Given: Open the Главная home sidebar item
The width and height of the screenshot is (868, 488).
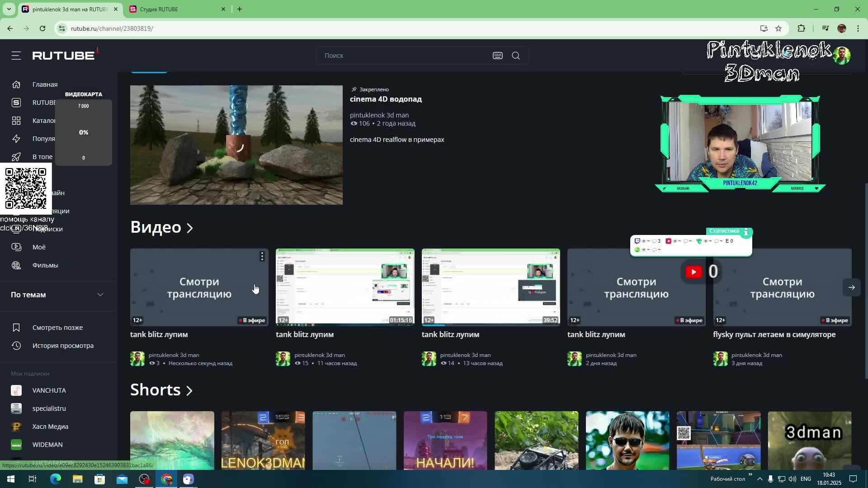Looking at the screenshot, I should tap(45, 84).
